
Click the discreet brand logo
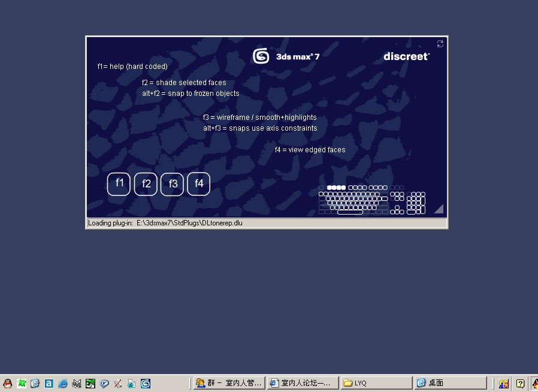[407, 56]
